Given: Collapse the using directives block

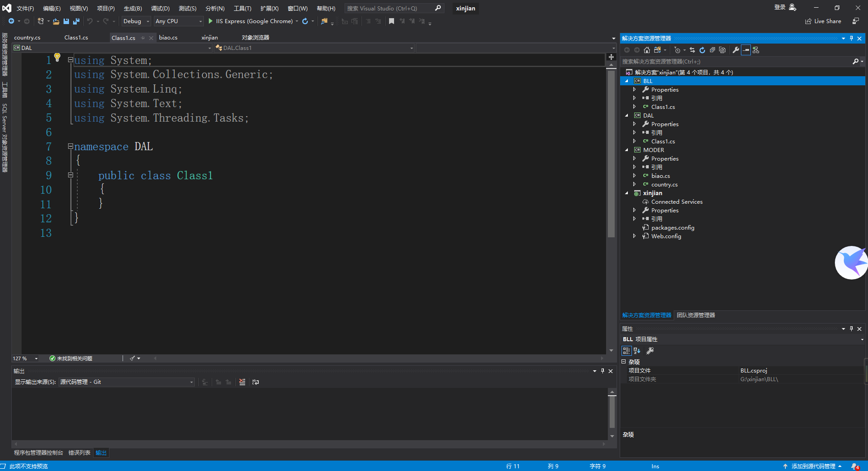Looking at the screenshot, I should pos(70,59).
